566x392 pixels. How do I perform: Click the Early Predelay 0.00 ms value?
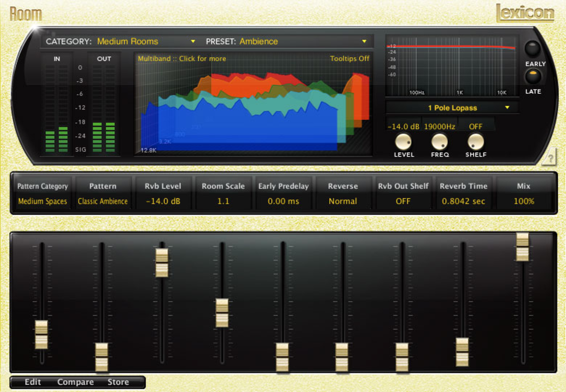283,201
